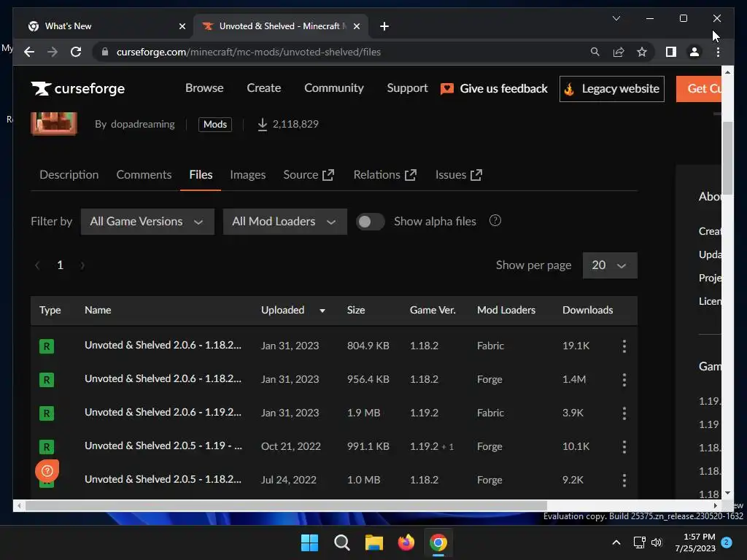Select page 1 in pagination

click(x=60, y=265)
